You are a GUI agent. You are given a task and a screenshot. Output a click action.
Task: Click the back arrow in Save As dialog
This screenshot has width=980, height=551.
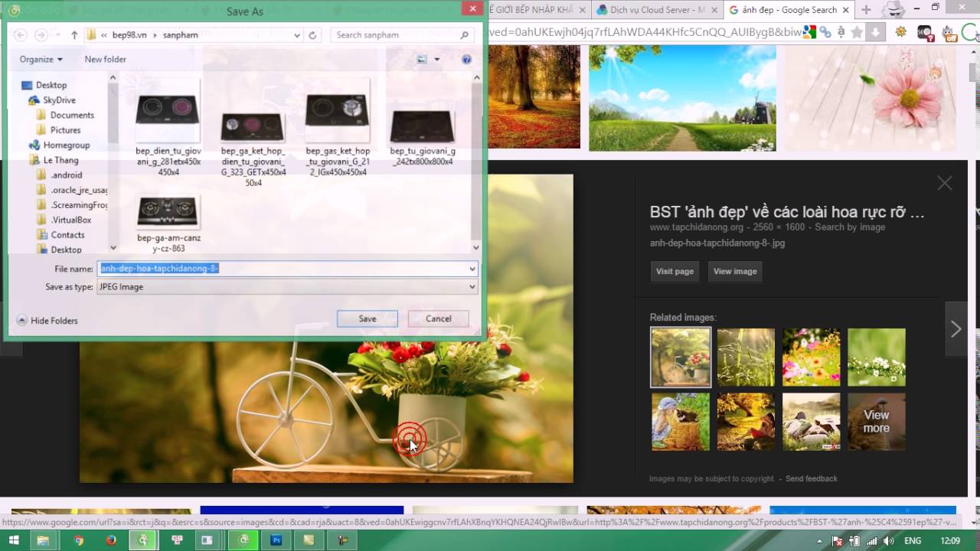point(21,35)
